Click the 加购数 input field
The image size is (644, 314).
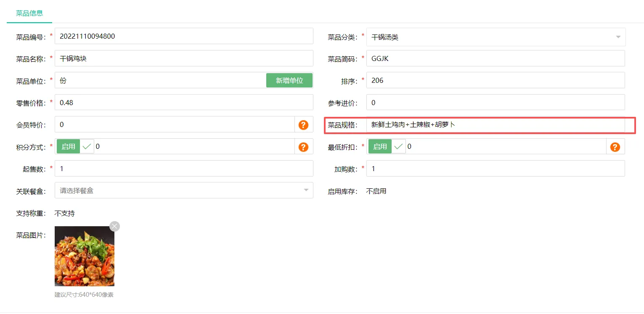(495, 169)
